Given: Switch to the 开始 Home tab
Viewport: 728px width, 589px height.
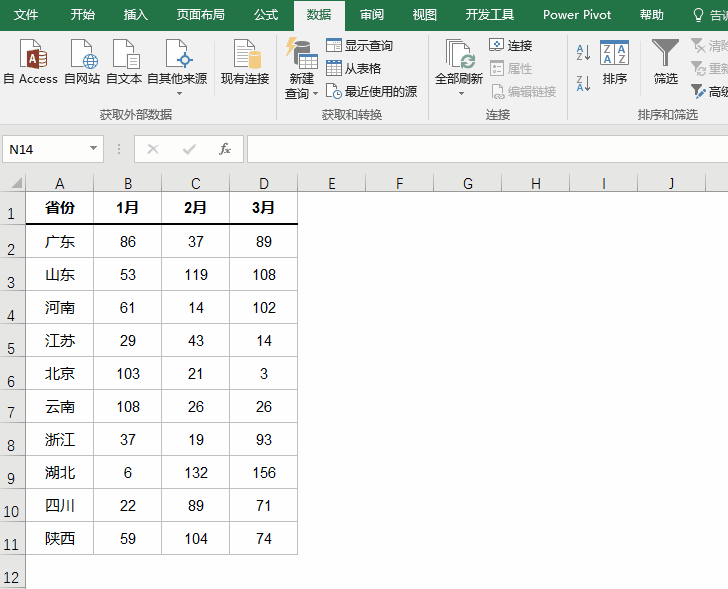Looking at the screenshot, I should click(83, 15).
